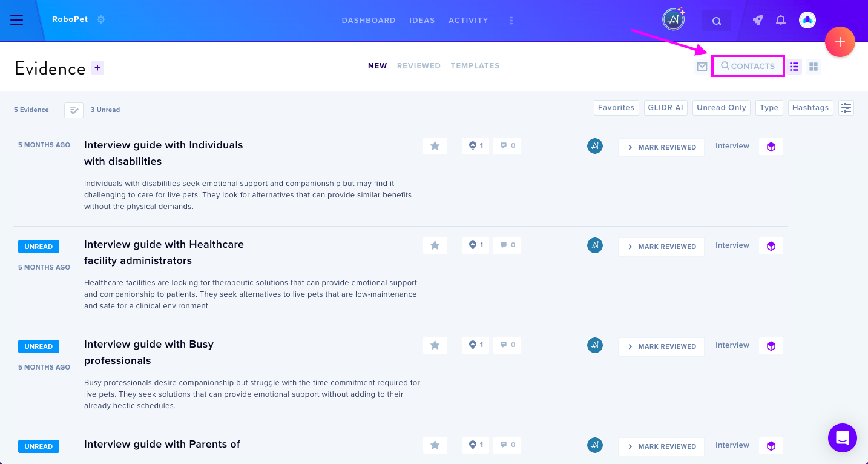Open the TEMPLATES tab
Image resolution: width=868 pixels, height=464 pixels.
click(x=475, y=66)
